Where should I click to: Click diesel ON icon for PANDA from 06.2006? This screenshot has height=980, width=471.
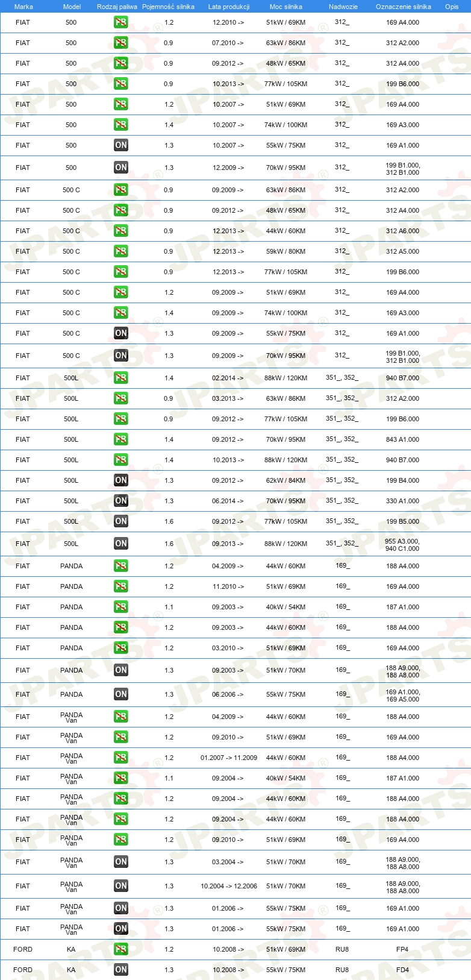121,694
